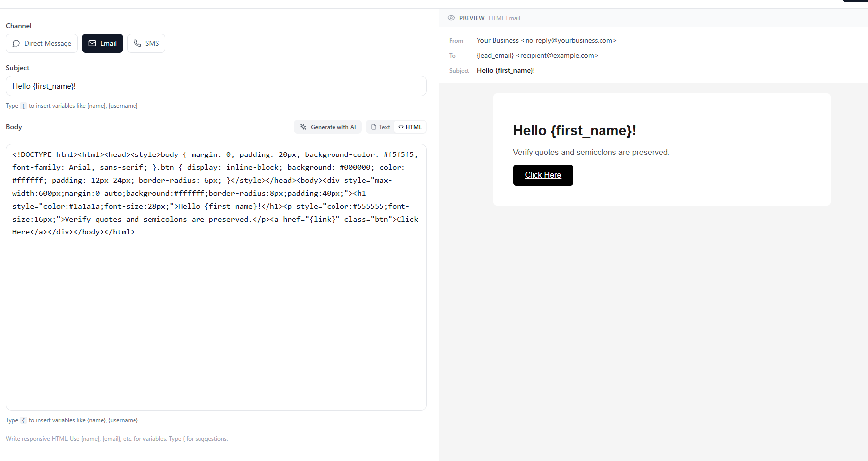
Task: Switch channel to SMS
Action: pyautogui.click(x=146, y=43)
